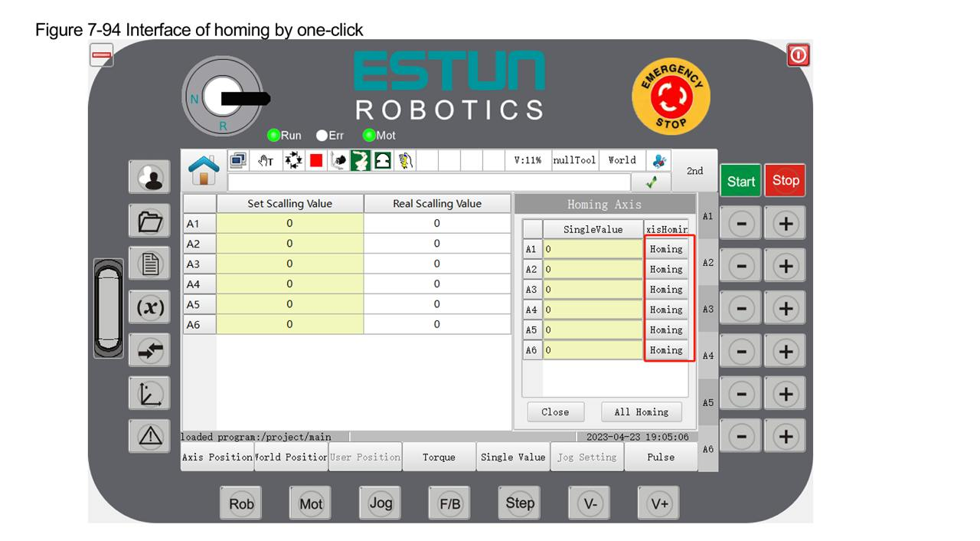This screenshot has height=541, width=980.
Task: Click Homing button for axis A1
Action: [666, 249]
